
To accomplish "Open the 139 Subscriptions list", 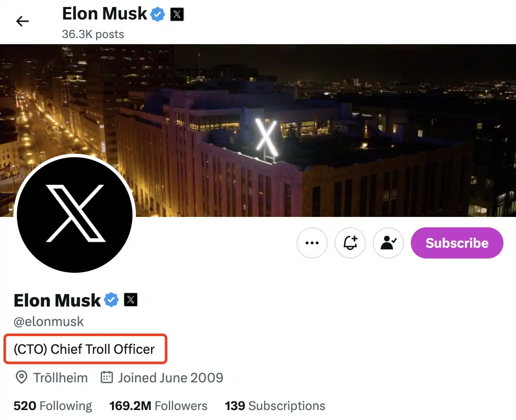I will tap(275, 406).
